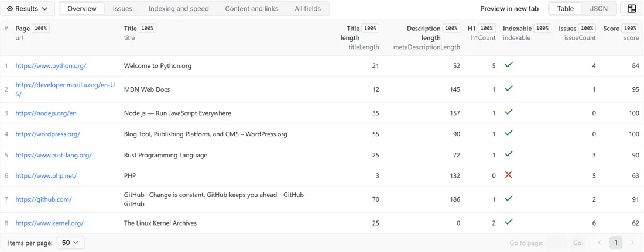Open the https://wordpress.org/ link
The image size is (644, 252).
point(47,134)
